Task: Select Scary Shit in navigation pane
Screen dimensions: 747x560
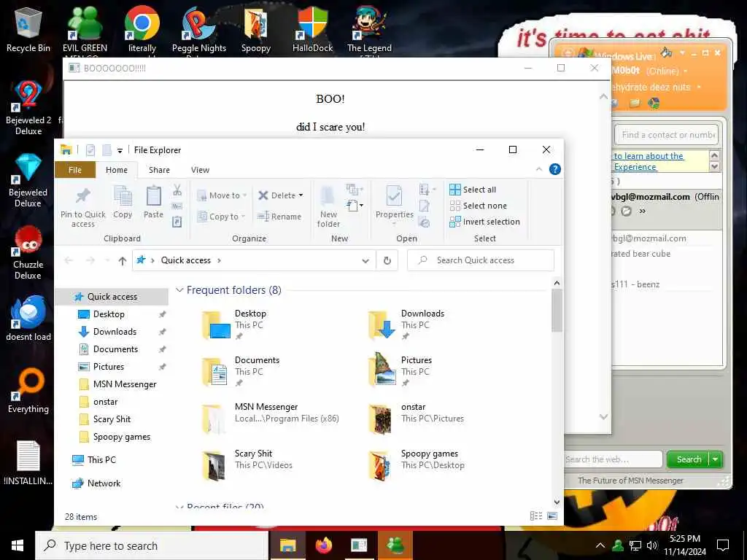Action: (112, 419)
